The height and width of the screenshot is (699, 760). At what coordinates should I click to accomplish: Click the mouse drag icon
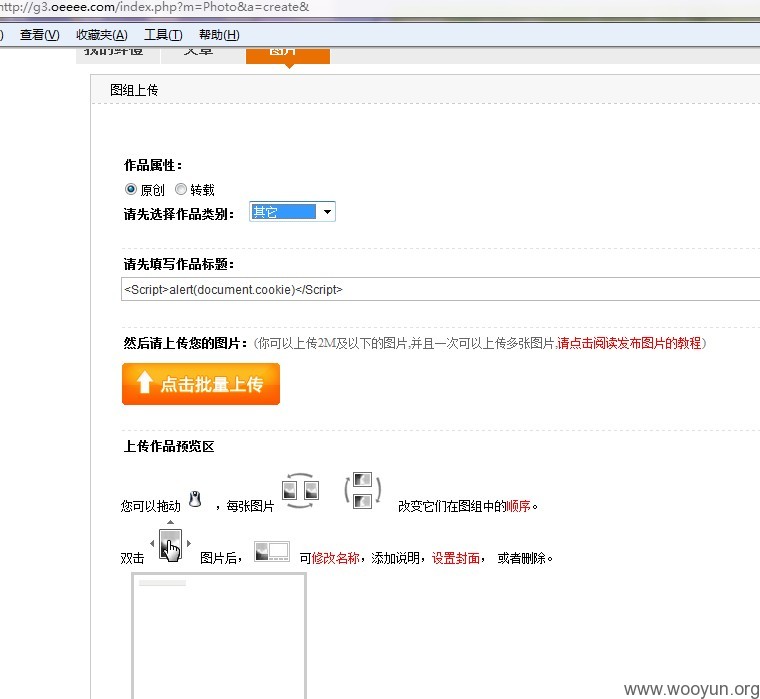[x=195, y=499]
